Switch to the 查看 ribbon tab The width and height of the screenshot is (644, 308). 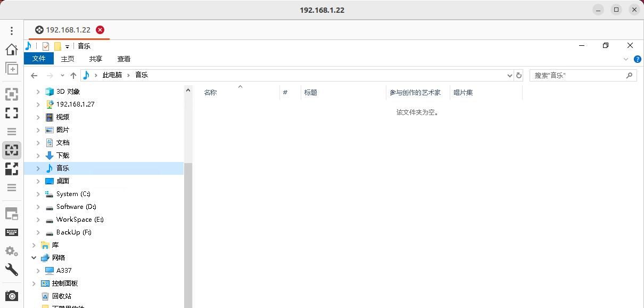pyautogui.click(x=123, y=59)
